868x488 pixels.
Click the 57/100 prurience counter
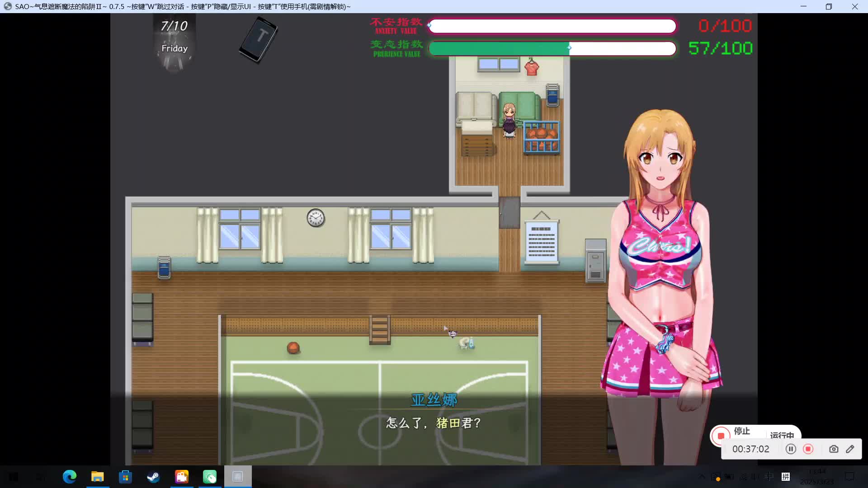tap(720, 48)
